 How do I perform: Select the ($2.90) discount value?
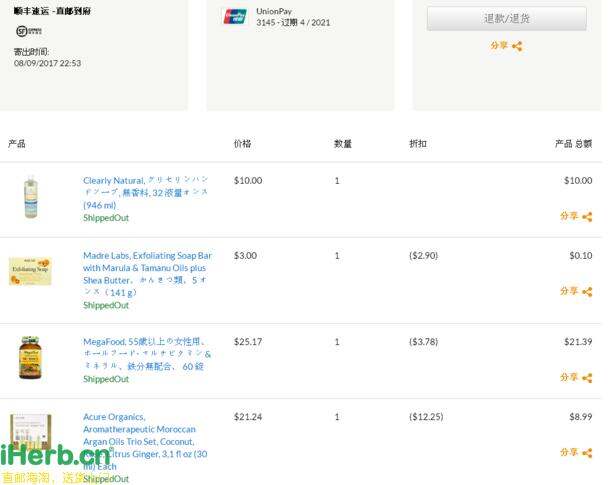pos(423,256)
